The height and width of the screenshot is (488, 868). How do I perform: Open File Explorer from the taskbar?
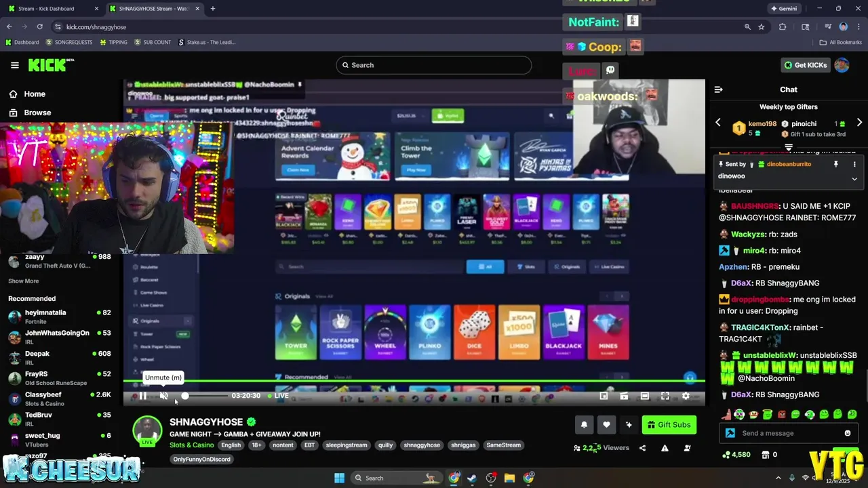[x=509, y=478]
